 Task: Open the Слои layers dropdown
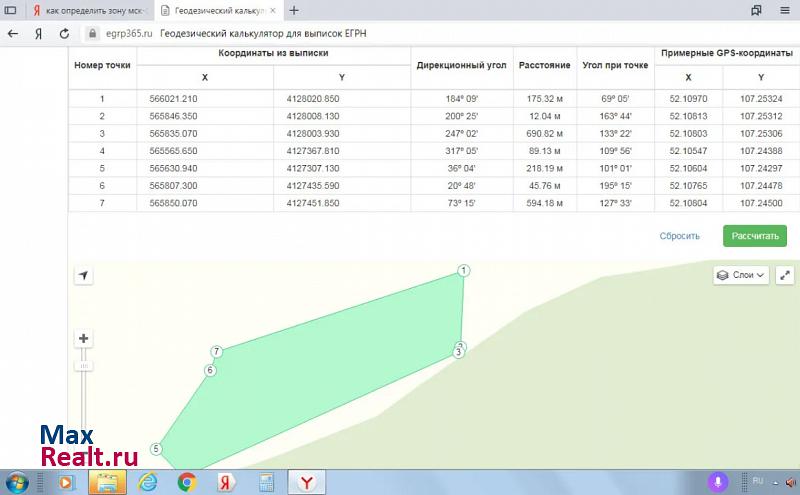(741, 275)
